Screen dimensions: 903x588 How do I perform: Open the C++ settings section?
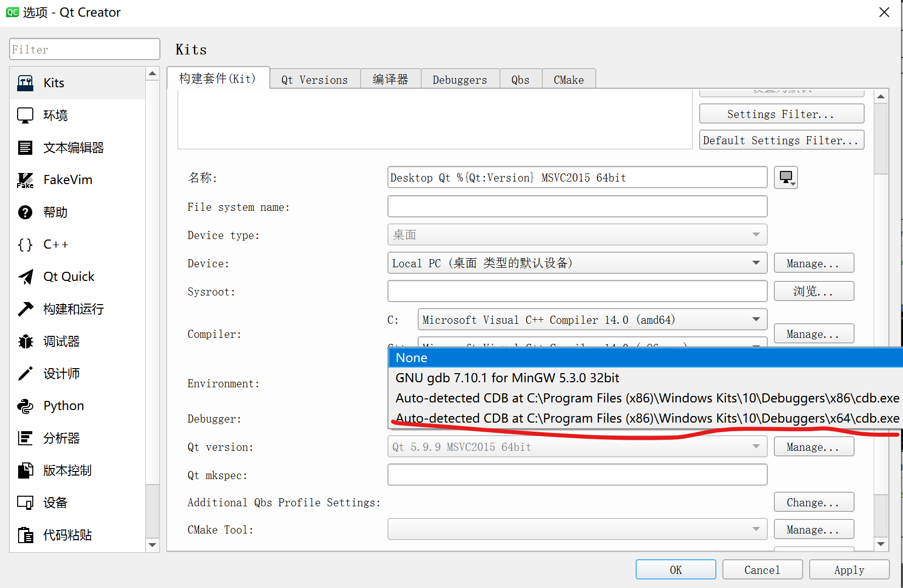click(x=55, y=244)
